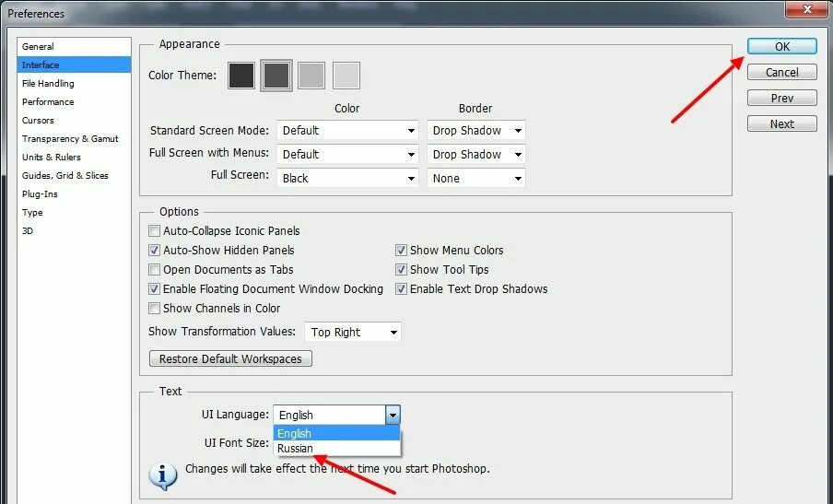Open Units & Rulers preferences
The height and width of the screenshot is (504, 833).
point(74,158)
